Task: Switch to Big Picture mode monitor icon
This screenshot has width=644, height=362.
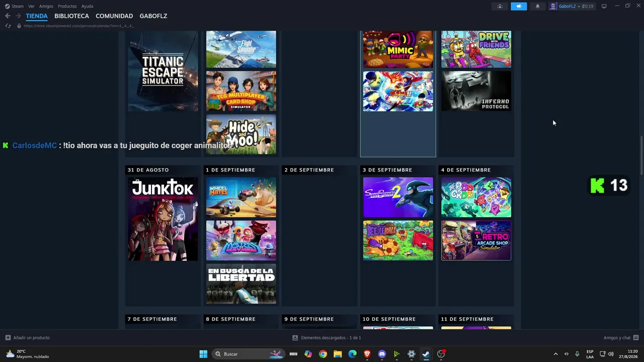Action: 604,6
